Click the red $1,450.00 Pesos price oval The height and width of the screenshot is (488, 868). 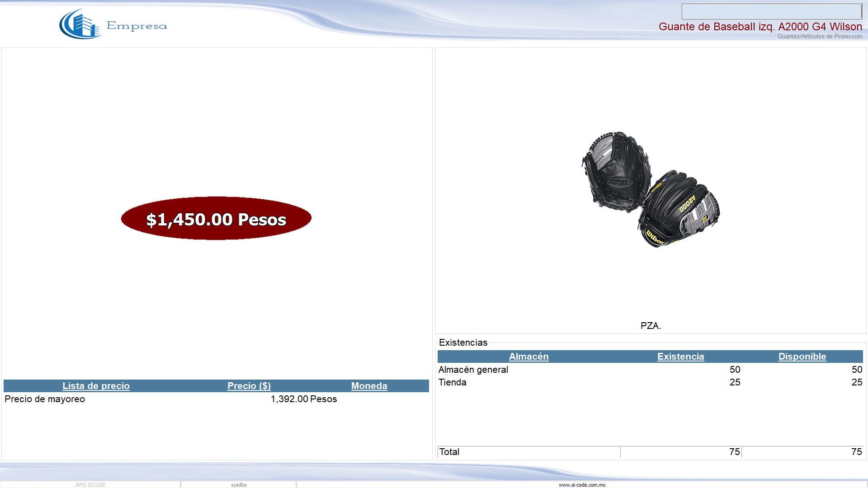(216, 219)
